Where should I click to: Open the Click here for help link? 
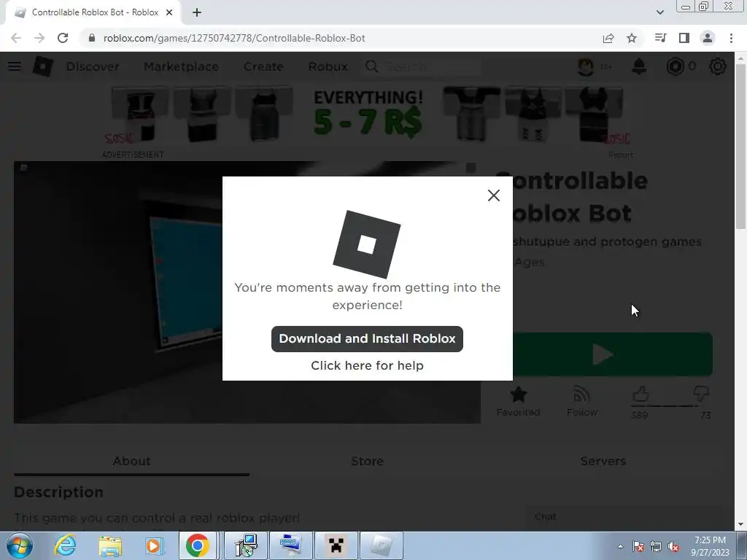367,365
